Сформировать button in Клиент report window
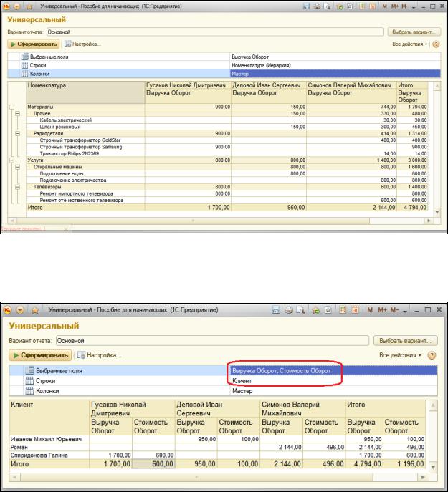The width and height of the screenshot is (448, 492). [40, 355]
